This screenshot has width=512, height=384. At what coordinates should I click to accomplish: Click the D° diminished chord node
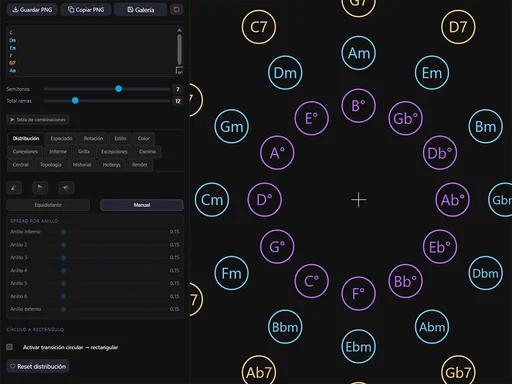click(265, 200)
